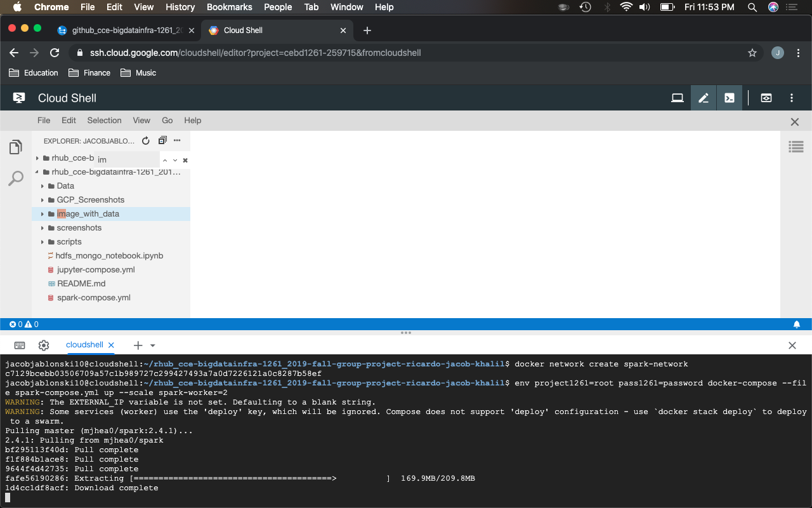Open Explorer more actions ellipsis menu
Viewport: 812px width, 508px height.
pyautogui.click(x=177, y=140)
